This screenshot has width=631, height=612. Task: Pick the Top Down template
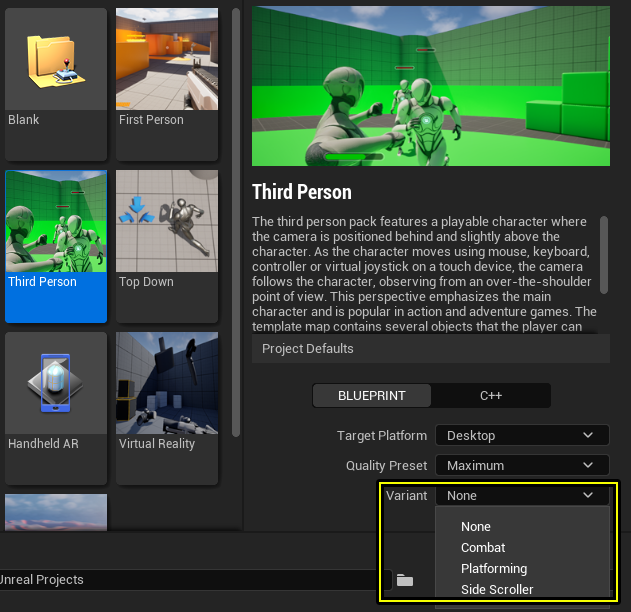pos(167,246)
